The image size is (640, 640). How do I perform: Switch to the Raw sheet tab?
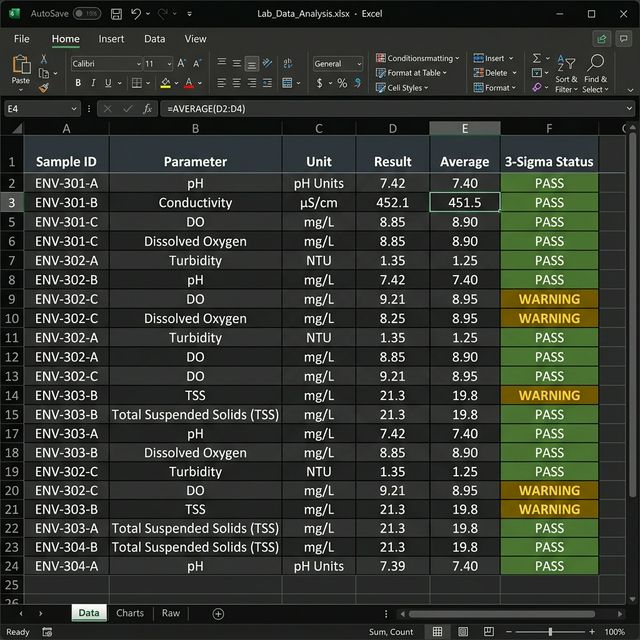coord(171,613)
